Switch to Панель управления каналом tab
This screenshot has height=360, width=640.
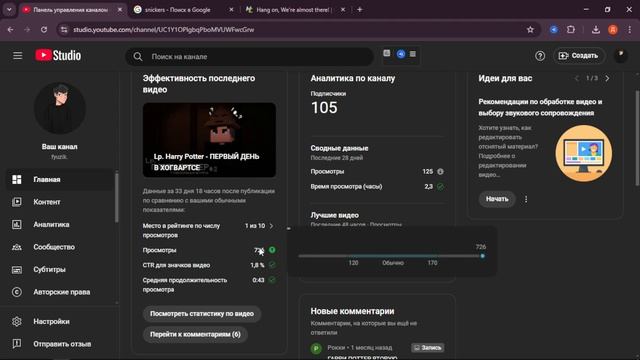[70, 10]
